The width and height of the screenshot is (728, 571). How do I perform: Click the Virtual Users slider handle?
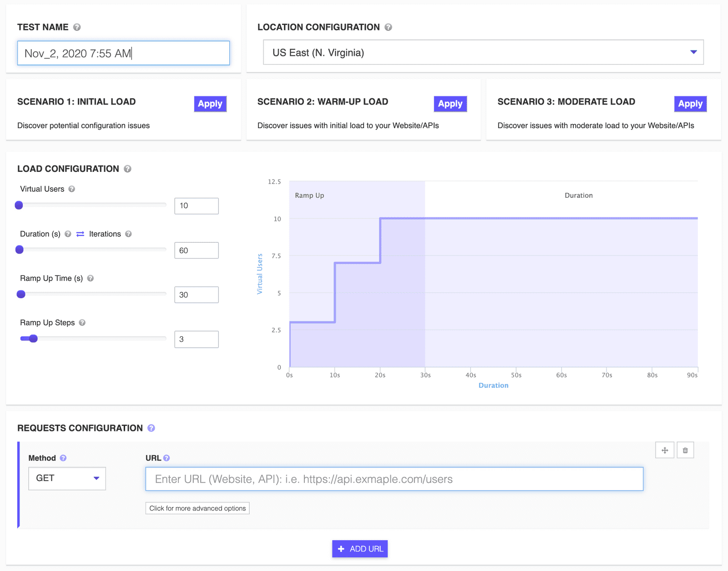pos(19,205)
